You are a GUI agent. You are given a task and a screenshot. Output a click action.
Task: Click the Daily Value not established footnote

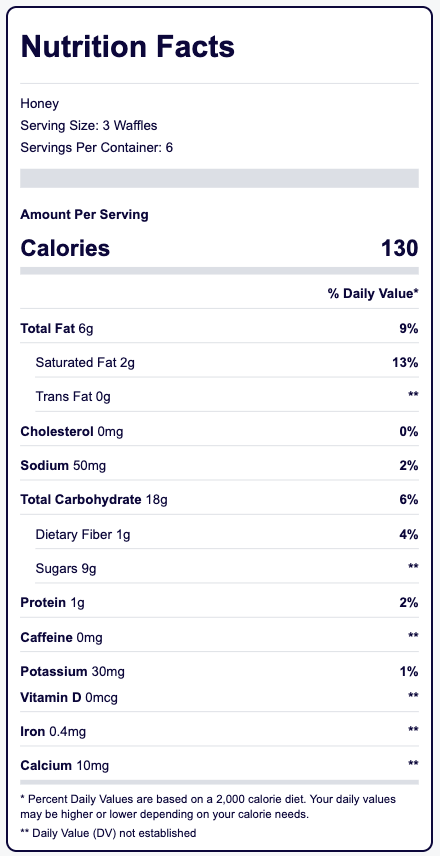tap(108, 833)
